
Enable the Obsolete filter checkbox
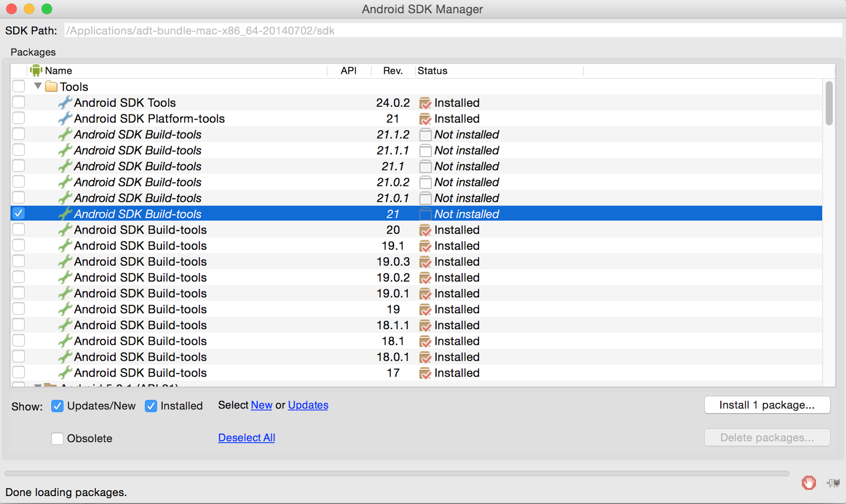coord(57,438)
